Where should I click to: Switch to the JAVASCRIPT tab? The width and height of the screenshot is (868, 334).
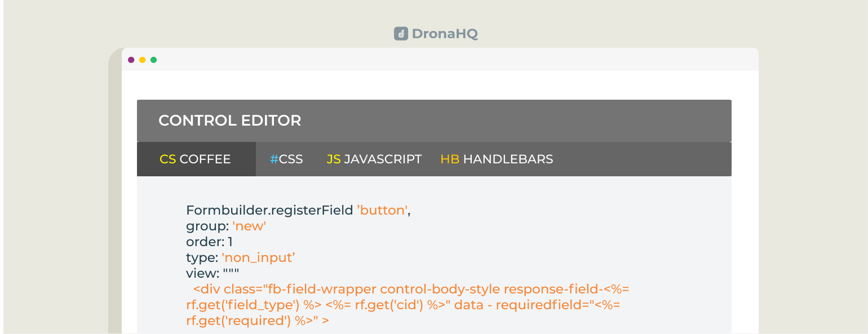coord(384,159)
